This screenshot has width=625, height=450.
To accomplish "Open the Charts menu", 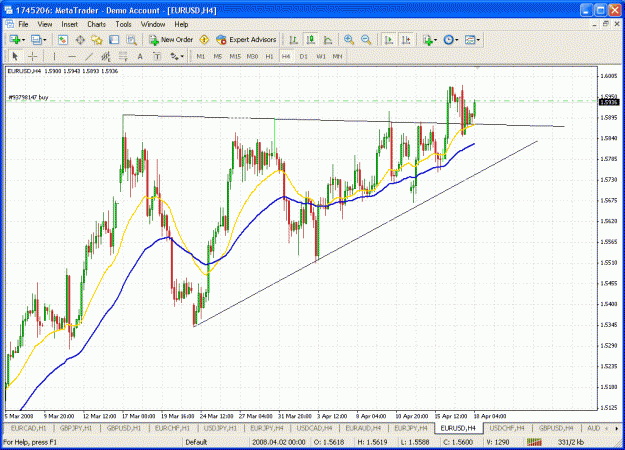I will (96, 24).
